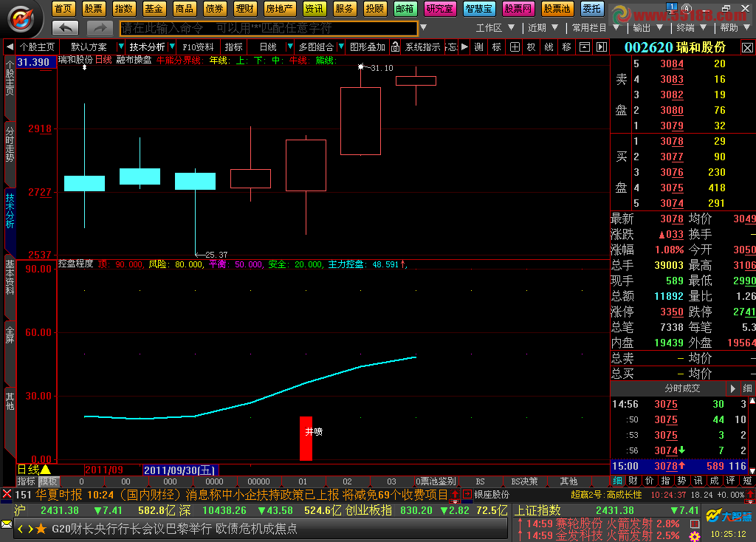Screen dimensions: 756x542
Task: Toggle the 成 deals tab
Action: (715, 481)
